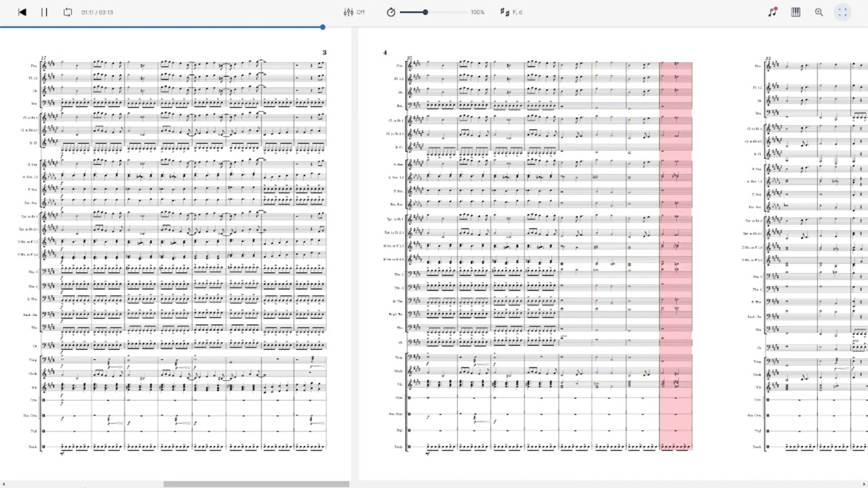868x488 pixels.
Task: Click the first measure of page 4
Action: click(432, 256)
